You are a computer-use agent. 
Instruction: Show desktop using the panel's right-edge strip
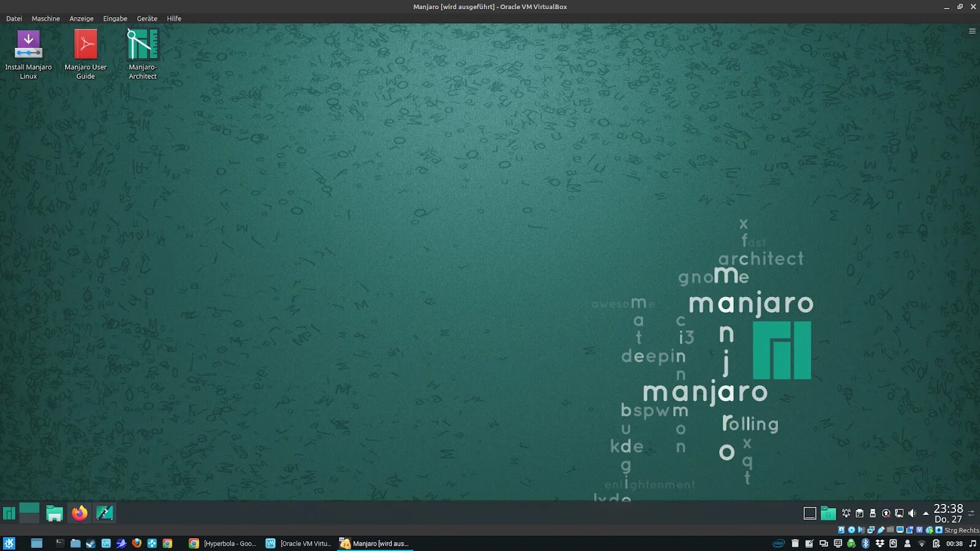[x=977, y=513]
